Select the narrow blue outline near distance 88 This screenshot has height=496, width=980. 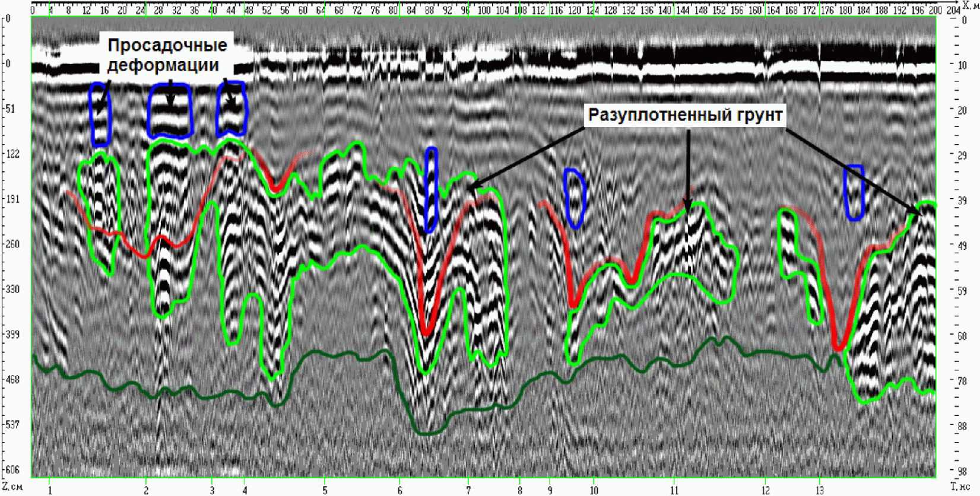(431, 190)
